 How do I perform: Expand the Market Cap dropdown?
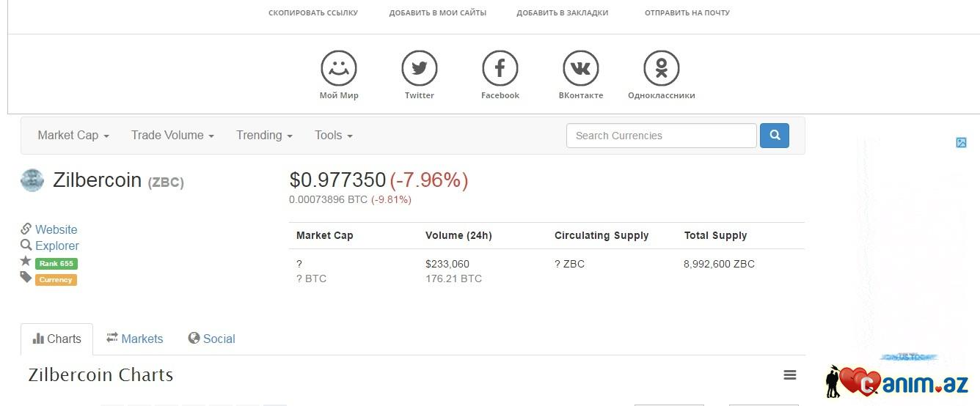pos(73,136)
